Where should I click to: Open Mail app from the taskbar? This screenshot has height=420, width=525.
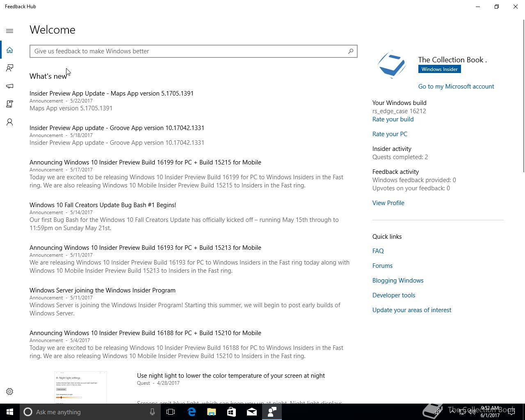(252, 412)
